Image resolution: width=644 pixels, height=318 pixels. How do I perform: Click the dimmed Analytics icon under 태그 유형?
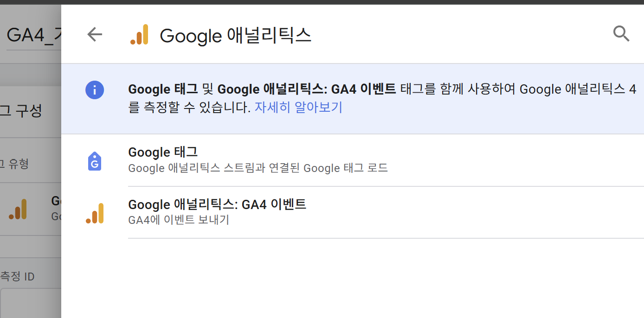point(18,209)
